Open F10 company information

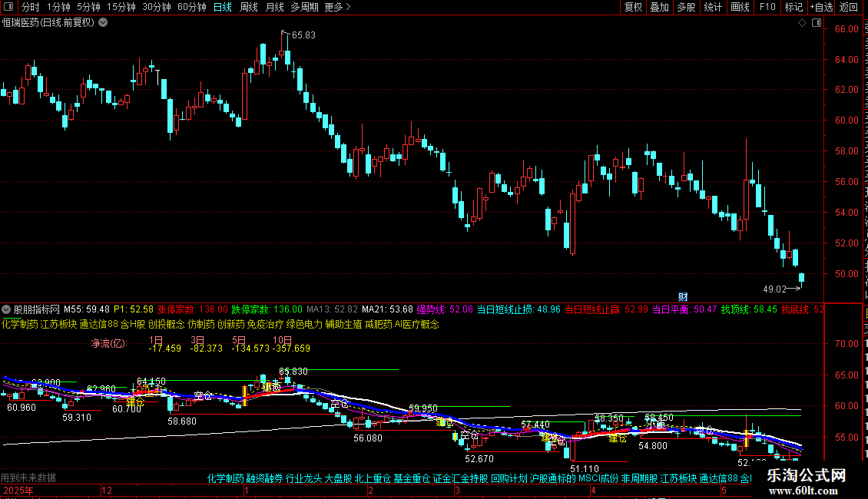767,7
